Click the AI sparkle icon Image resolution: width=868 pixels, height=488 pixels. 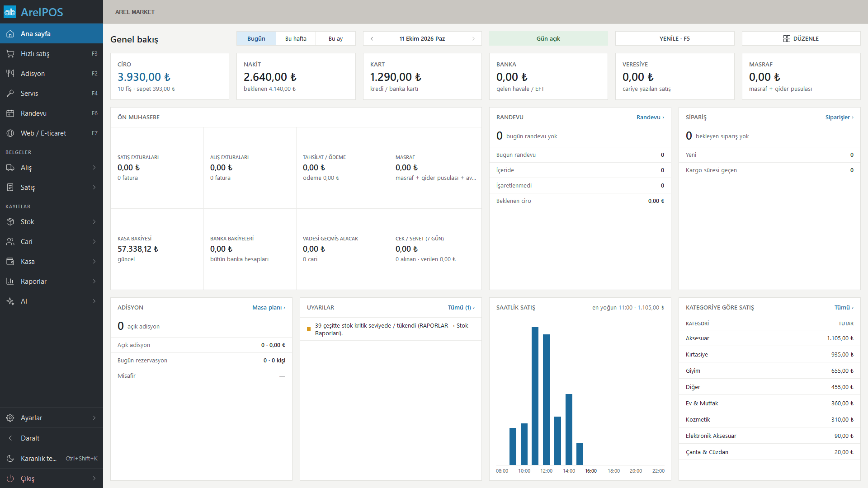(x=10, y=301)
